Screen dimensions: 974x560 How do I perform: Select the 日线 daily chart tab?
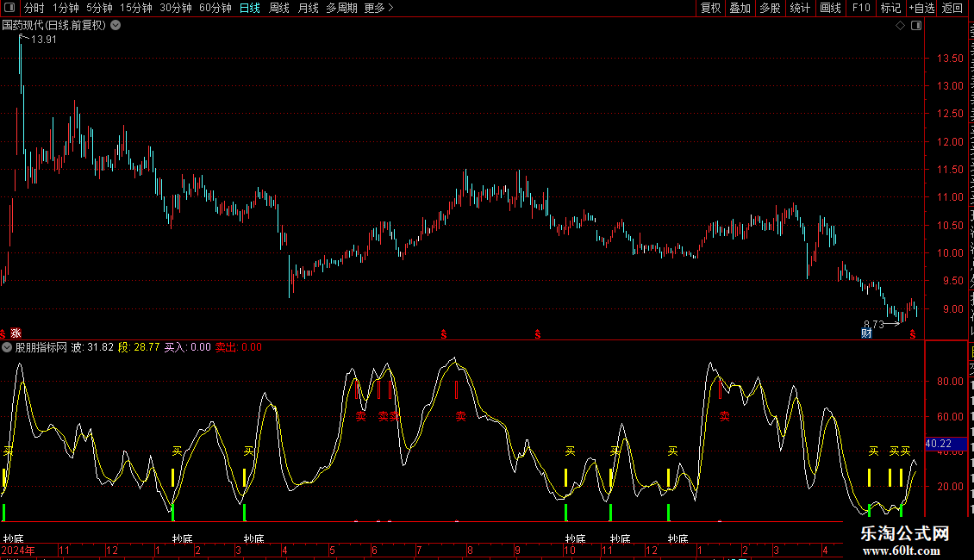click(x=250, y=8)
